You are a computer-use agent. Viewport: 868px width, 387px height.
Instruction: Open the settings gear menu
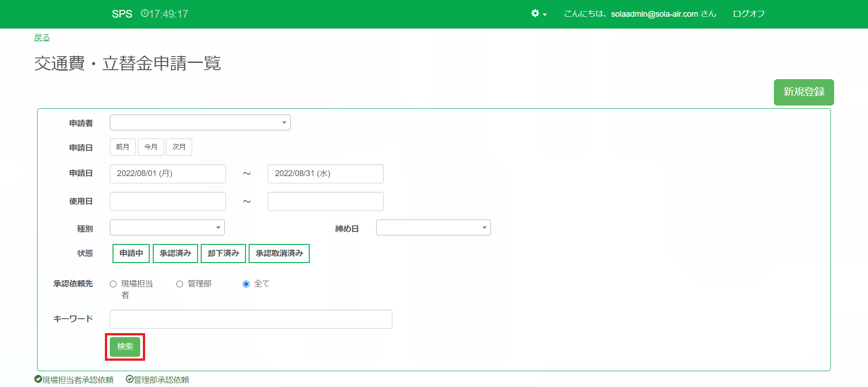[538, 14]
